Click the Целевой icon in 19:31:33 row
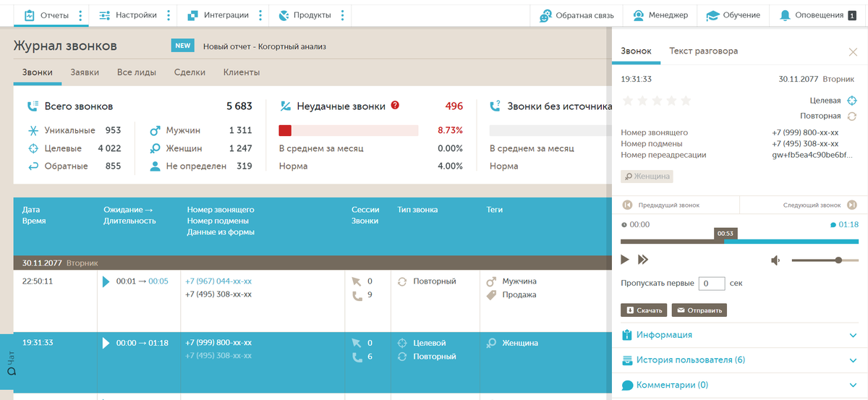 click(x=402, y=343)
